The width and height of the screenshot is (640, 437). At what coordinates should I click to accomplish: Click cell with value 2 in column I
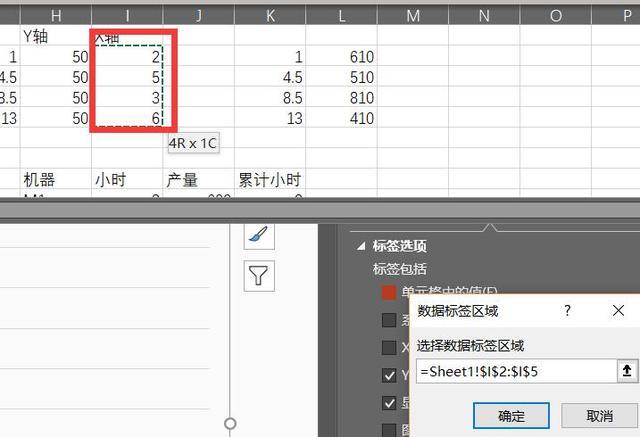click(127, 56)
